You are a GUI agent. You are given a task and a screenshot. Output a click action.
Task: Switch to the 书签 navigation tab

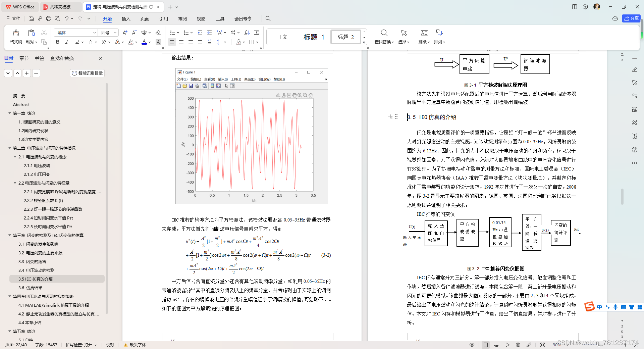[x=39, y=58]
